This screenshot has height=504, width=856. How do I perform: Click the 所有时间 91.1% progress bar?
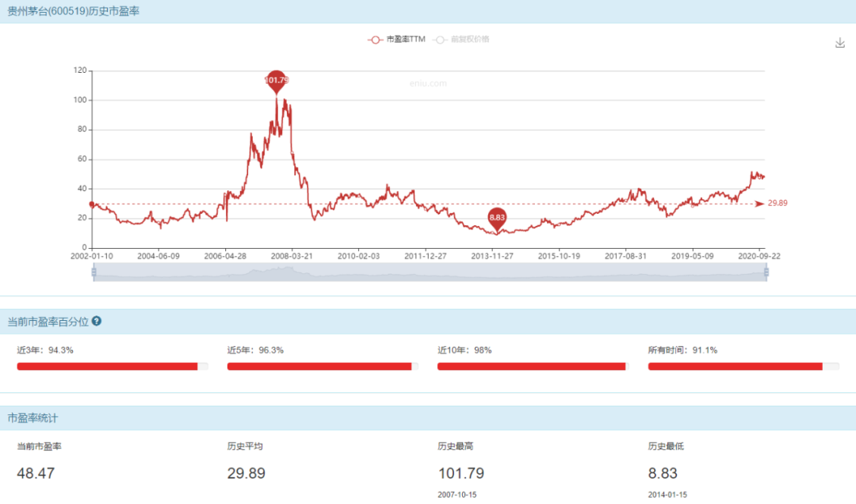pyautogui.click(x=743, y=366)
